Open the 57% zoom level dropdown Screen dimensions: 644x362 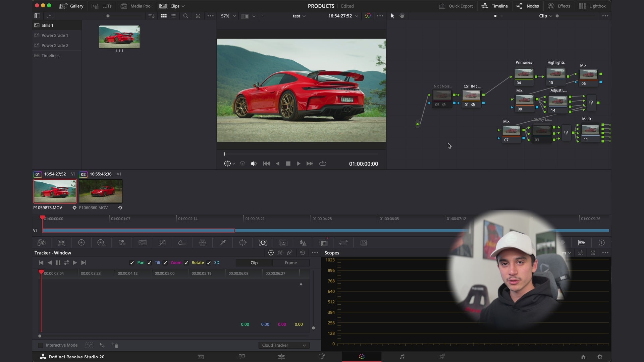tap(227, 16)
